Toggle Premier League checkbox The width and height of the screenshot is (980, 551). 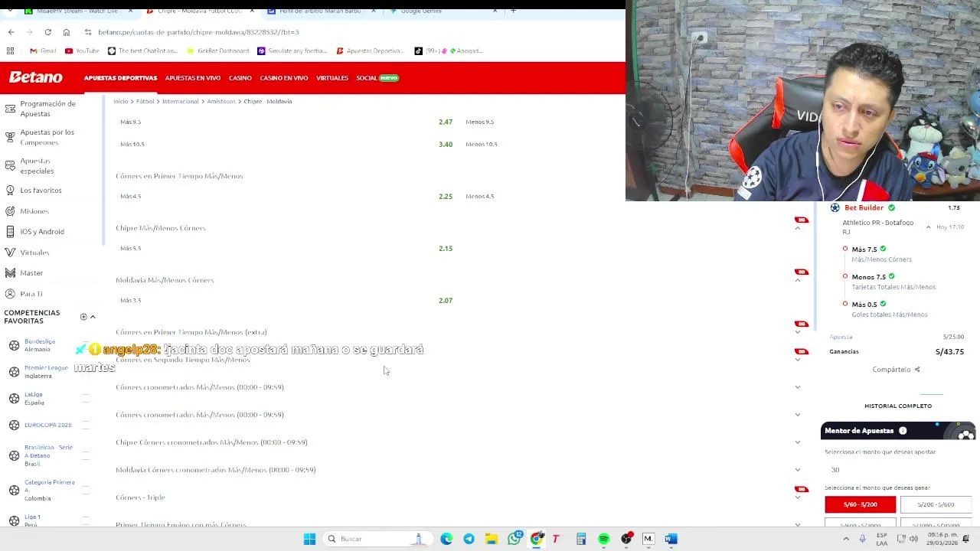pos(86,371)
